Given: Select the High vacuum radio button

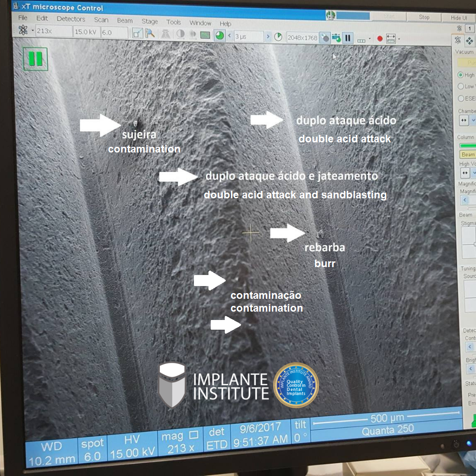Looking at the screenshot, I should coord(461,75).
